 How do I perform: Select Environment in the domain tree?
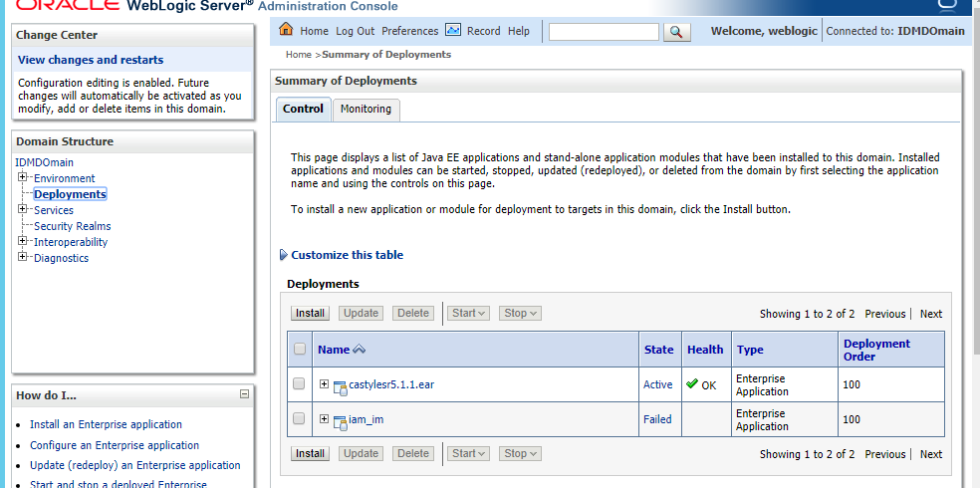65,178
